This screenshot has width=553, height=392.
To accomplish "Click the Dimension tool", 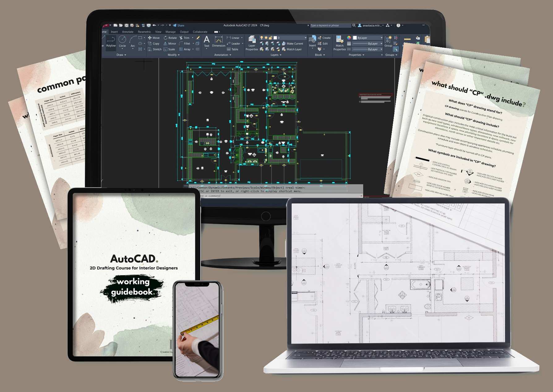I will (219, 41).
